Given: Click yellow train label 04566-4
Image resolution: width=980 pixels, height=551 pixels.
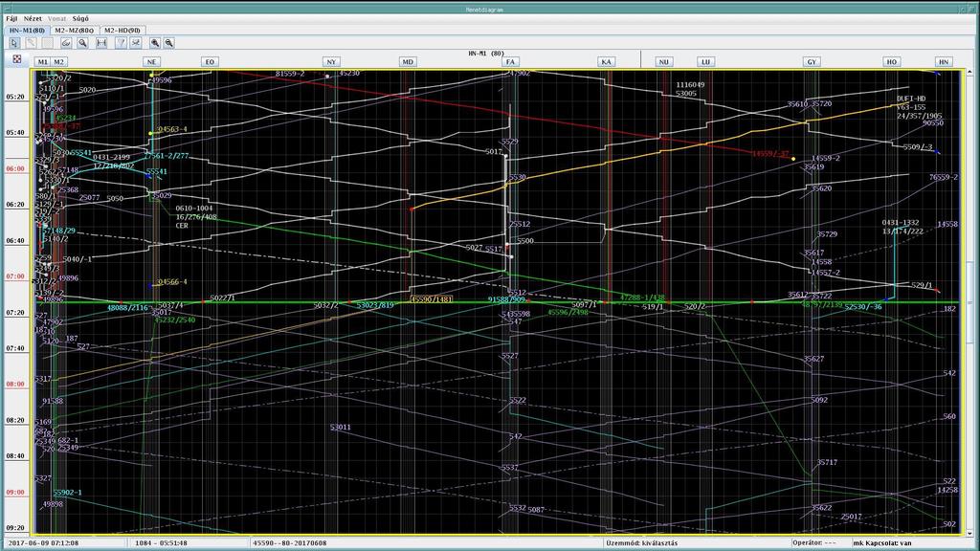Looking at the screenshot, I should (172, 282).
